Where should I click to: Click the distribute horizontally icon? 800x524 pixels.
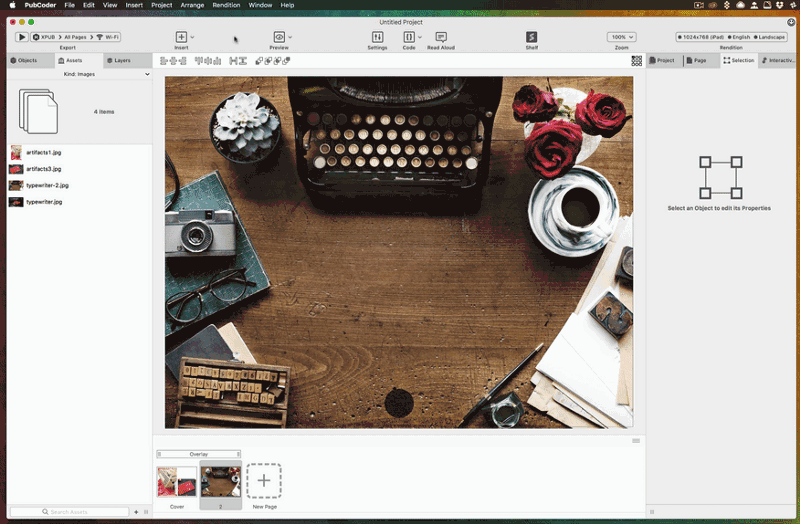pos(233,61)
